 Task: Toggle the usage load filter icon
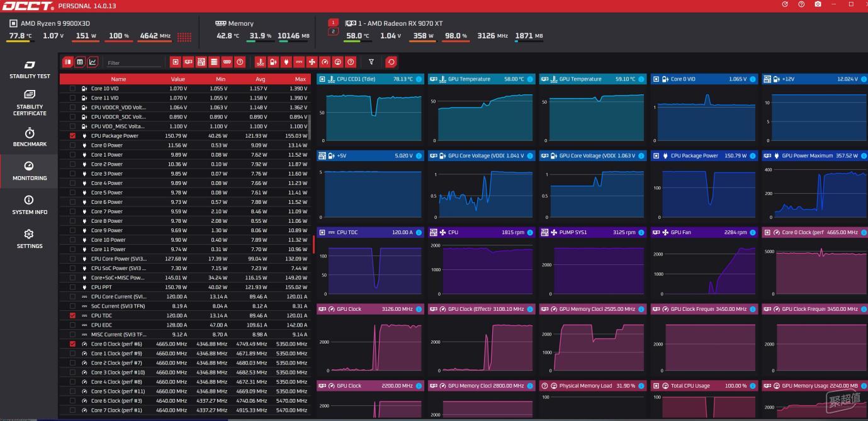point(338,62)
